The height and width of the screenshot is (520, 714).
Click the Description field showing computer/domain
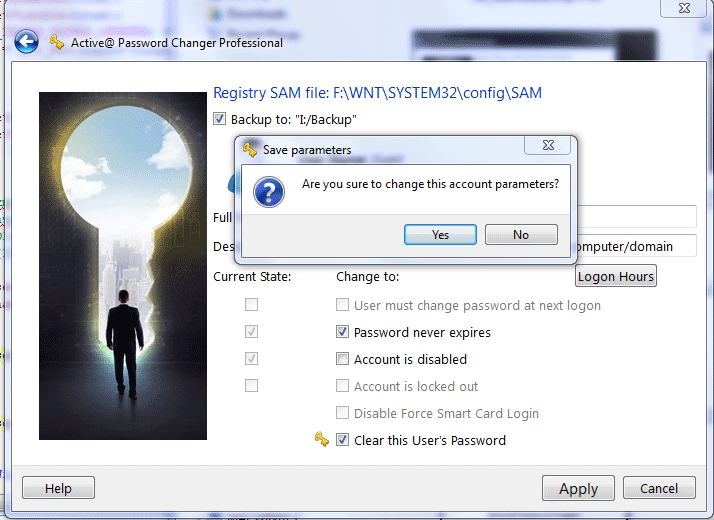tap(636, 246)
